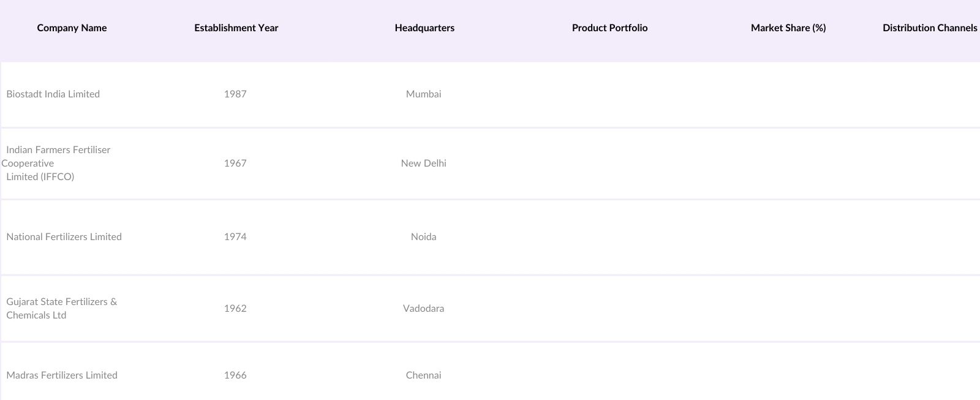Click the 1967 establishment year cell
The image size is (980, 400).
coord(235,164)
